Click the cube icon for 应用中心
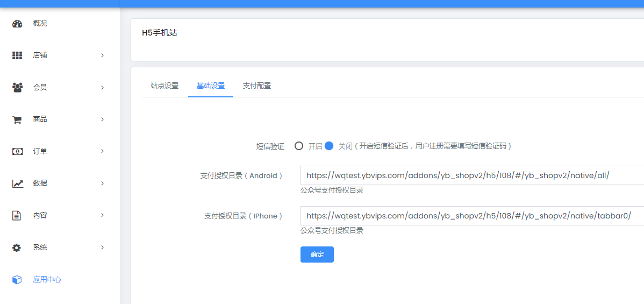Viewport: 644px width, 304px height. pos(17,280)
